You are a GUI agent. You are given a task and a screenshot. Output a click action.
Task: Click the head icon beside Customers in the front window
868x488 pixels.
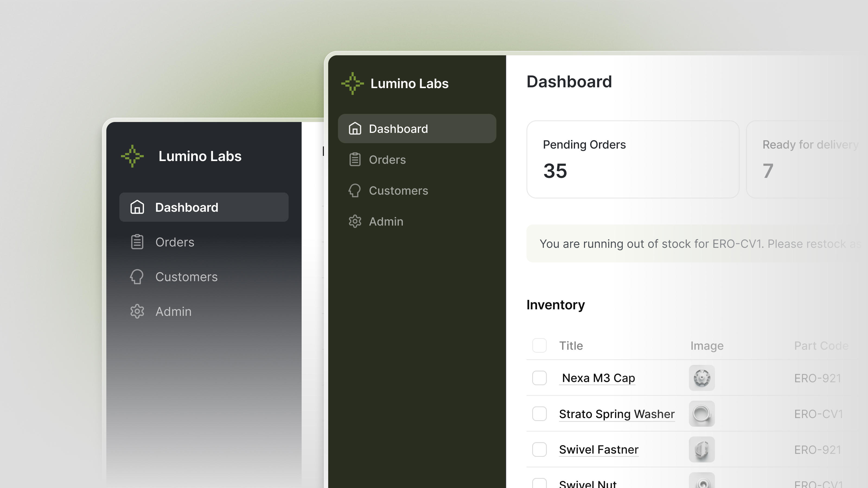point(355,191)
